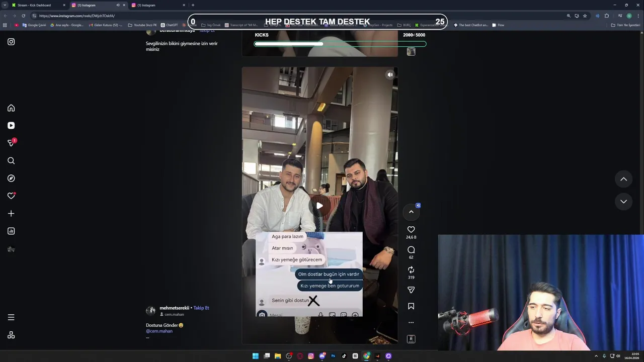Image resolution: width=644 pixels, height=362 pixels.
Task: Open Windows Start menu
Action: click(256, 356)
